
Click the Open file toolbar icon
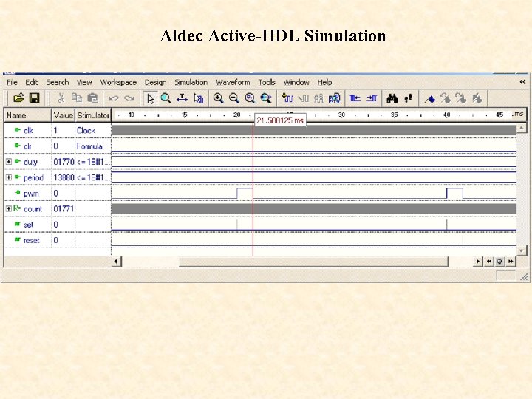(18, 98)
